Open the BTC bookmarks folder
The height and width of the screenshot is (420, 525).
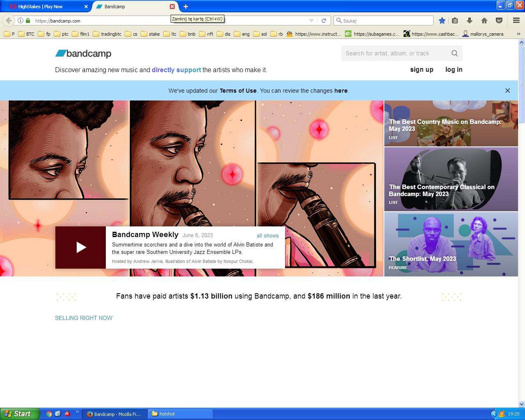(x=27, y=34)
